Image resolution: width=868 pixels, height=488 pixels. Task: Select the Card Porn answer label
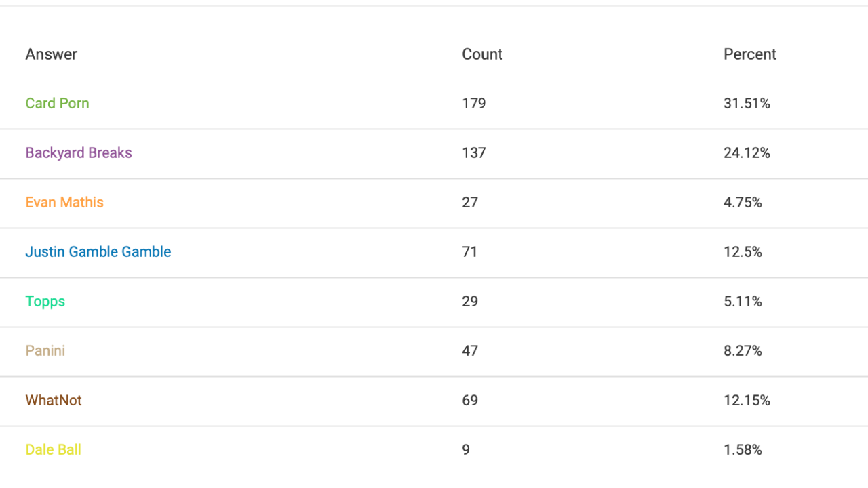tap(58, 103)
